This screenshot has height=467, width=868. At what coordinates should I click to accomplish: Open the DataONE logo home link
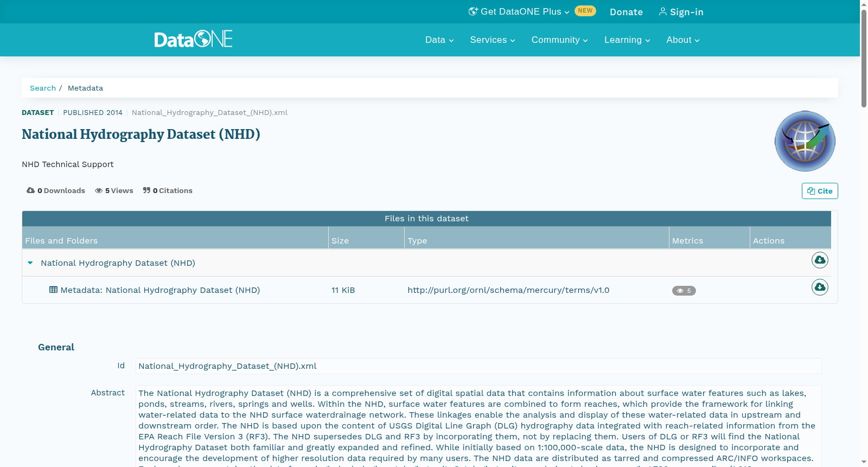(x=193, y=39)
